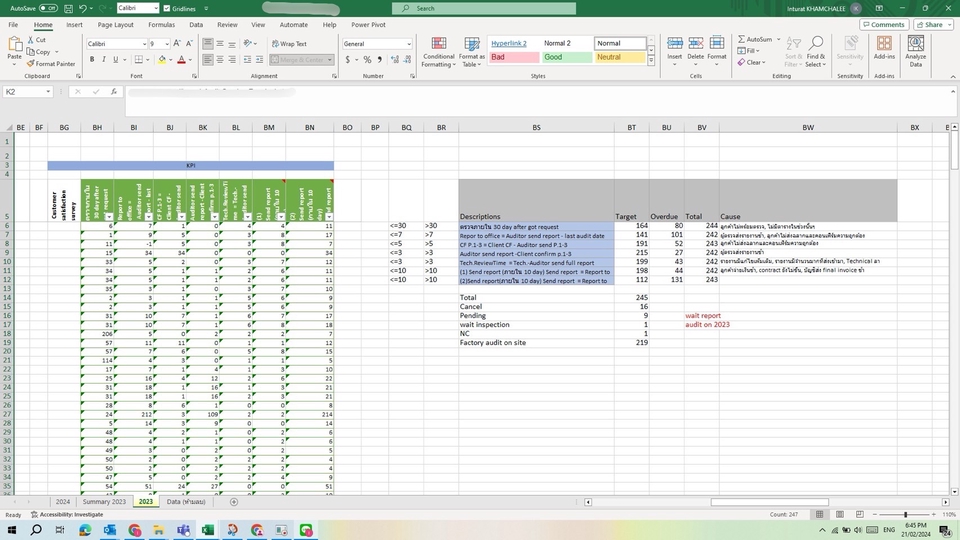The height and width of the screenshot is (540, 960).
Task: Open Conditional Formatting menu
Action: tap(439, 52)
